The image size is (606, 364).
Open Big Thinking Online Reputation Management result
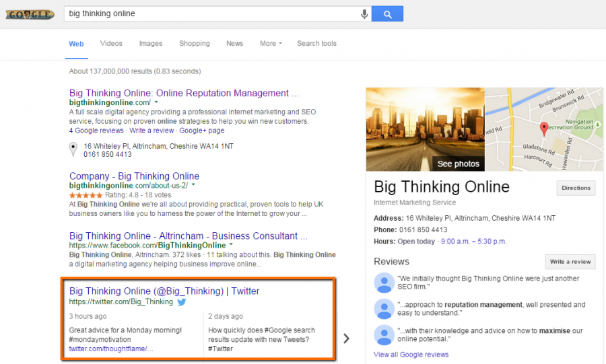184,93
